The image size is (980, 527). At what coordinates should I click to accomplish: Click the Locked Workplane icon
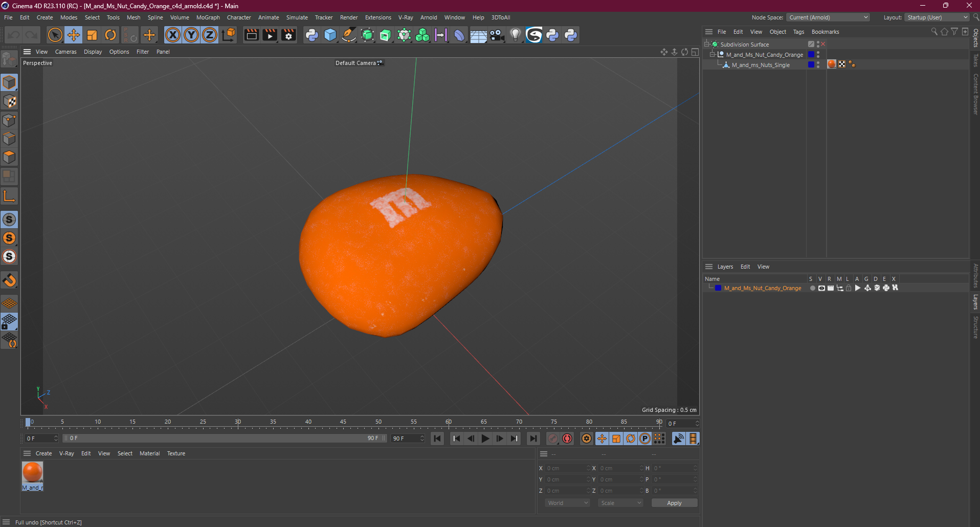pyautogui.click(x=9, y=322)
